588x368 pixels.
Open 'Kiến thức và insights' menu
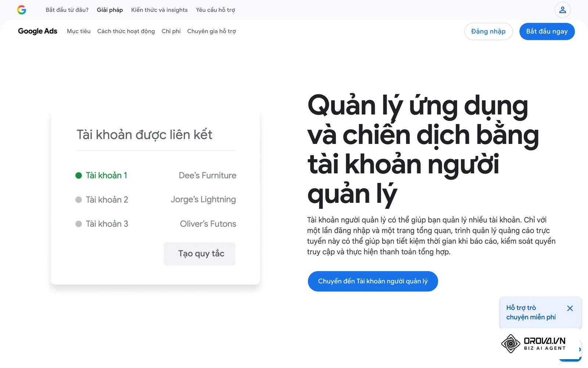(x=159, y=10)
